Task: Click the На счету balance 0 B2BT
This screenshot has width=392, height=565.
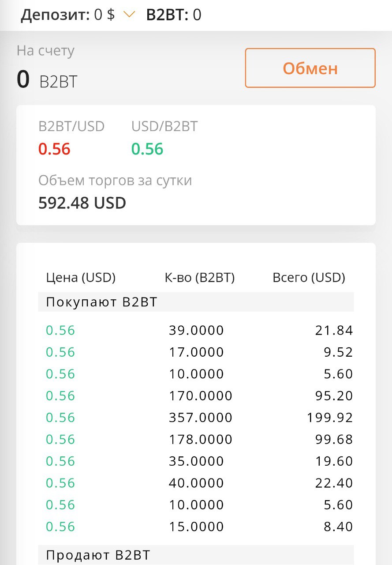Action: coord(47,80)
